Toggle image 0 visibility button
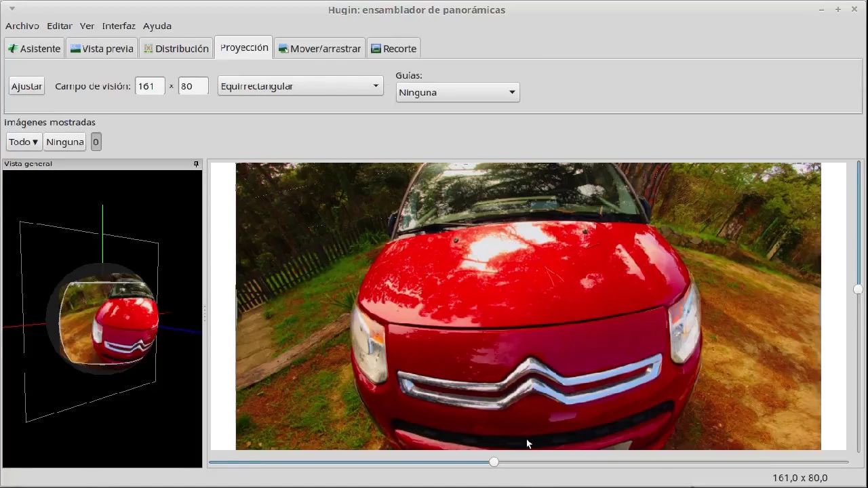This screenshot has height=488, width=868. tap(96, 142)
